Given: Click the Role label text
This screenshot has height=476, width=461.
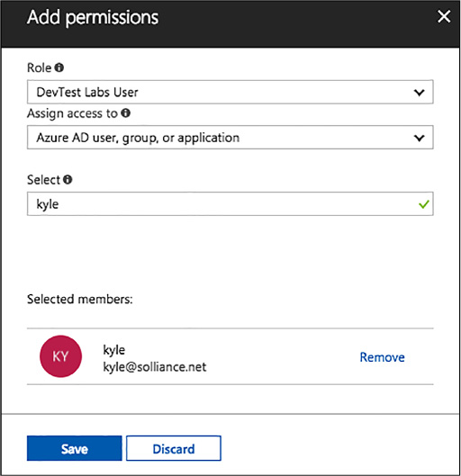Looking at the screenshot, I should tap(40, 67).
